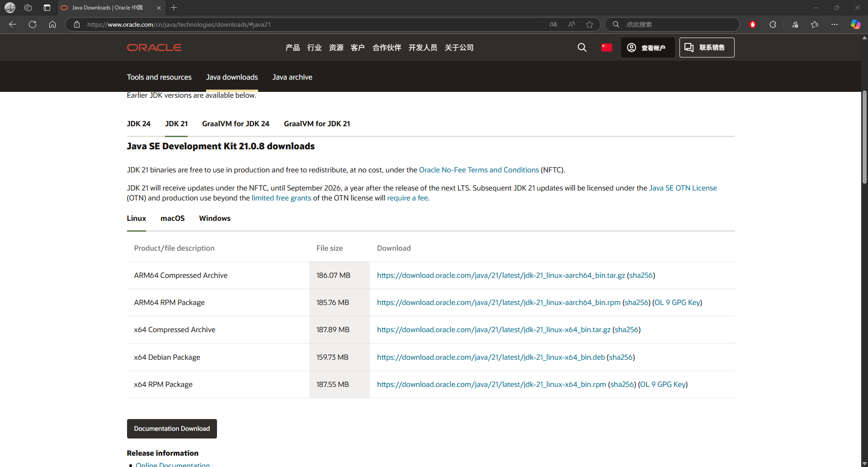This screenshot has height=467, width=868.
Task: Launch the Copilot sidebar icon
Action: click(855, 24)
